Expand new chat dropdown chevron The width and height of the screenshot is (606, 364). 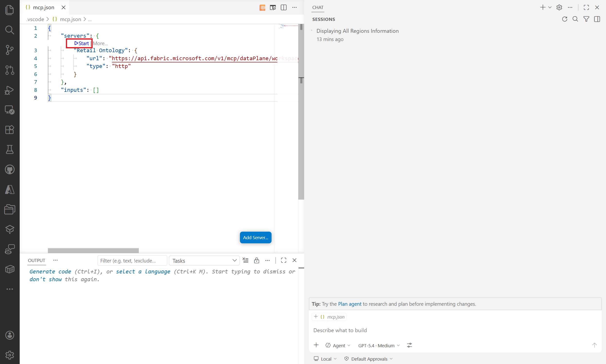coord(550,8)
